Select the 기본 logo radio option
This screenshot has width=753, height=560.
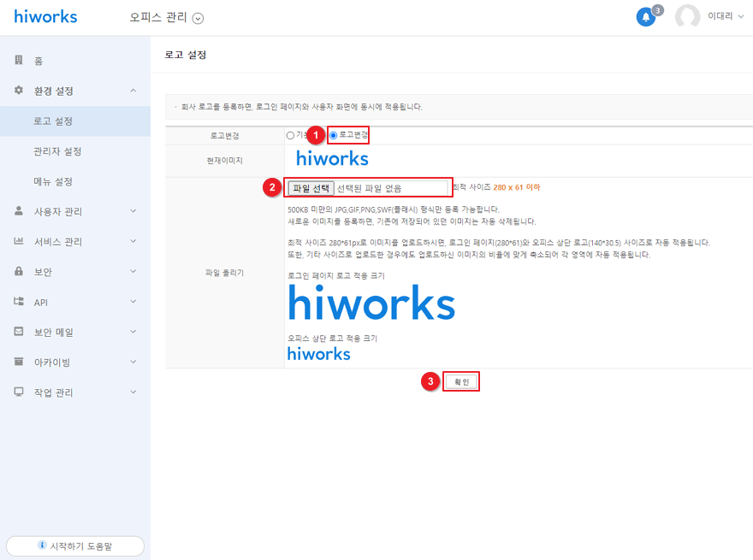(x=290, y=135)
